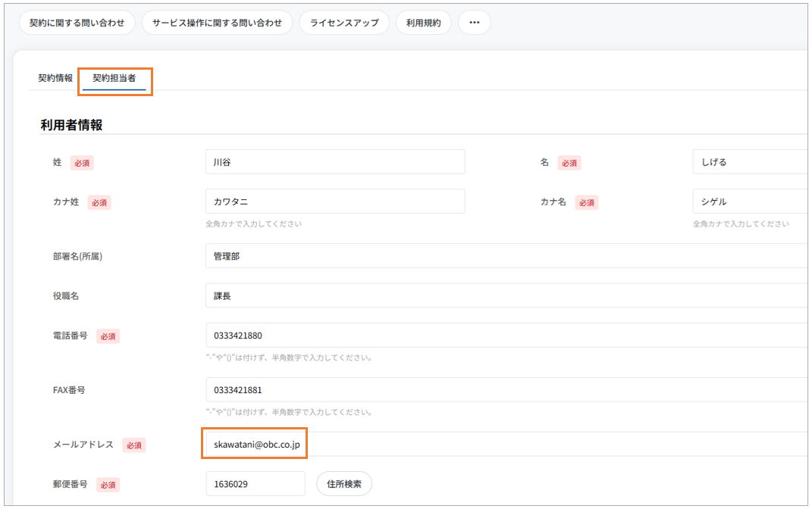This screenshot has width=812, height=509.
Task: Open the more options ellipsis button
Action: point(475,23)
